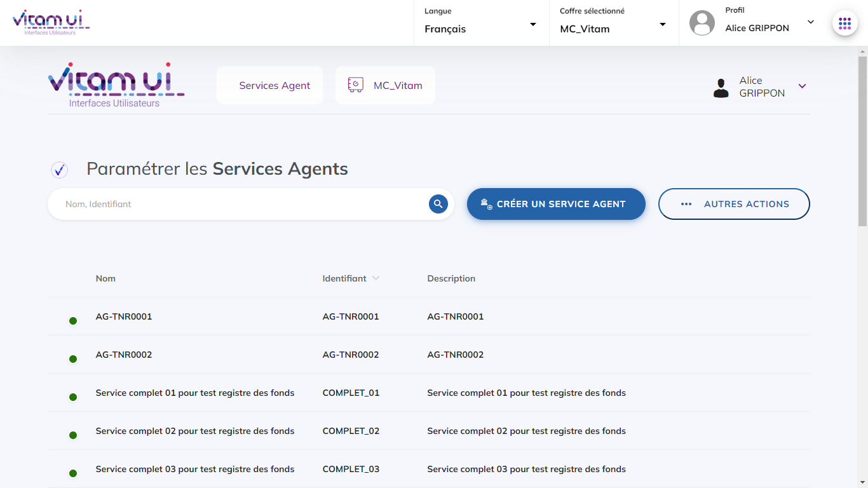Viewport: 868px width, 488px height.
Task: Click green status dot for COMPLET_02
Action: 73,435
